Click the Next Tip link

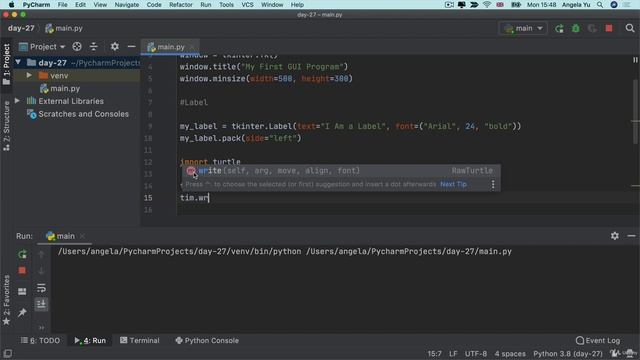click(x=453, y=184)
